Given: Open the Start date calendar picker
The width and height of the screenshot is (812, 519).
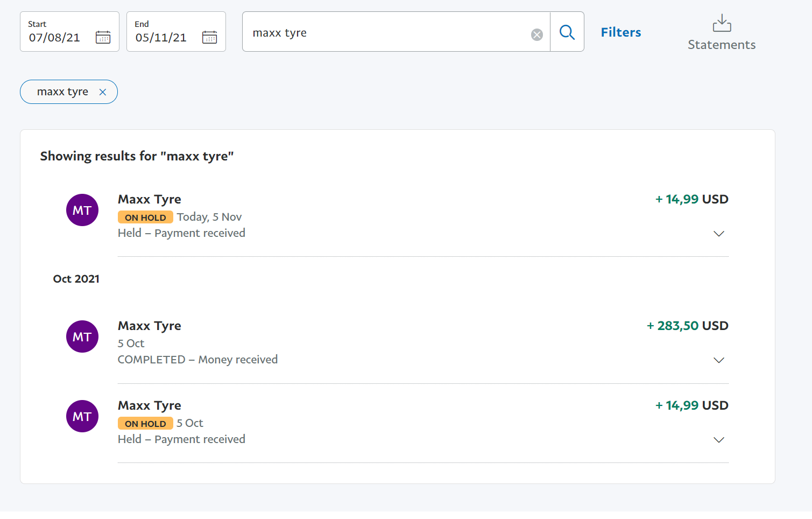Looking at the screenshot, I should tap(103, 37).
